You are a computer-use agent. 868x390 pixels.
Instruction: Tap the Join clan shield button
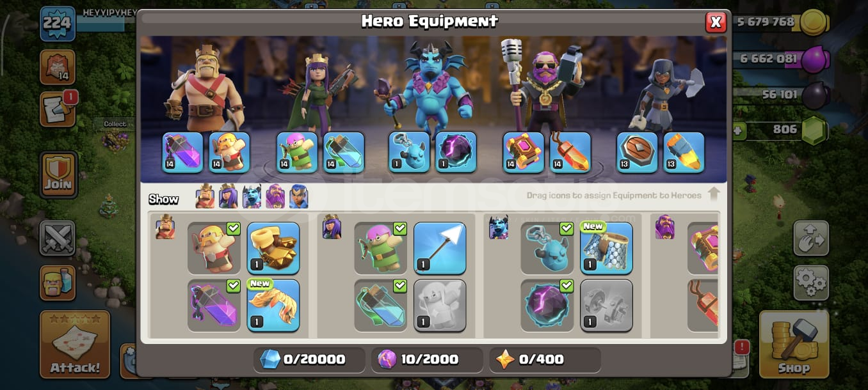58,174
